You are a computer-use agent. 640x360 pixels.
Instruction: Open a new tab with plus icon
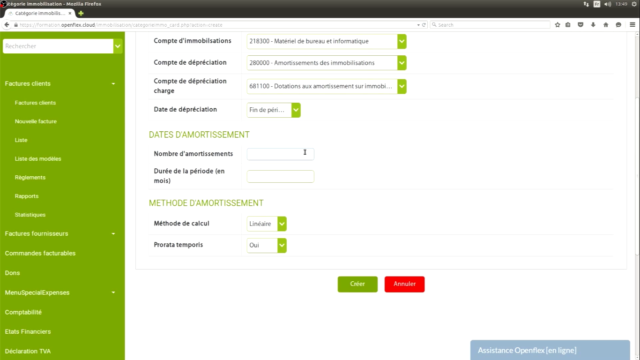81,13
